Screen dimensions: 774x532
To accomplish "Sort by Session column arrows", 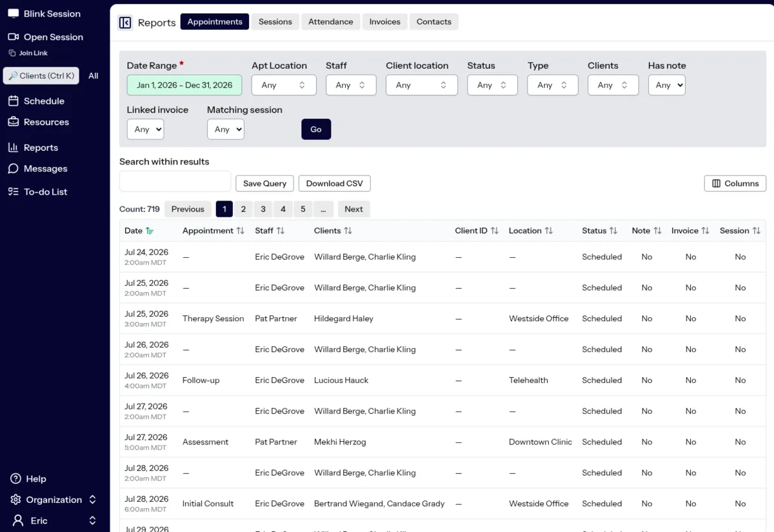I will click(756, 231).
